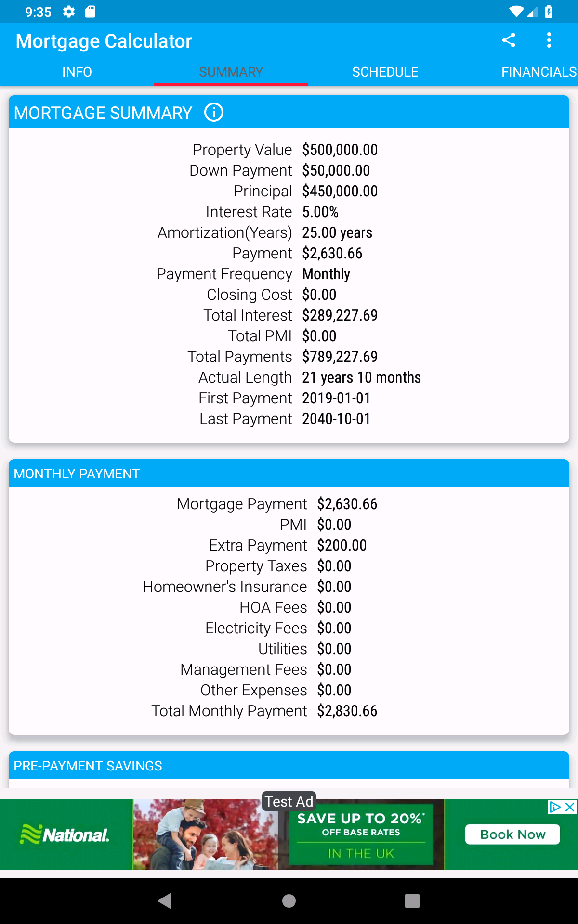Close the ad with the X icon
The width and height of the screenshot is (578, 924).
click(x=570, y=807)
